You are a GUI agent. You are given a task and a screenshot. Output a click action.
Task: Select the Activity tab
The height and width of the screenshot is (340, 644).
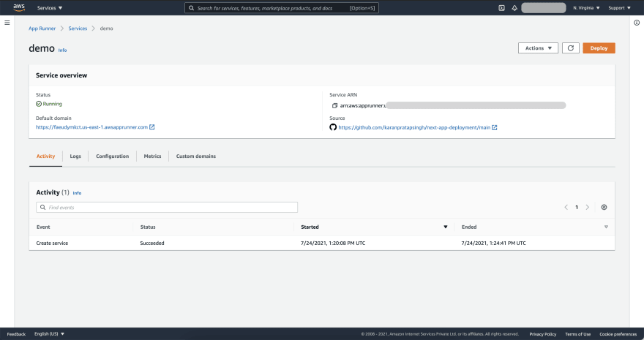tap(45, 156)
